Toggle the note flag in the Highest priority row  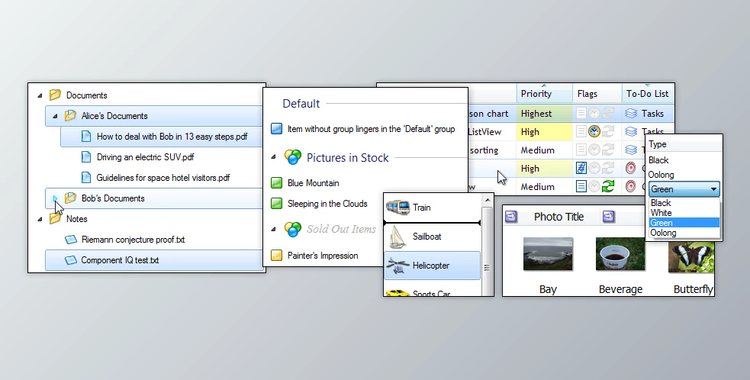[581, 113]
